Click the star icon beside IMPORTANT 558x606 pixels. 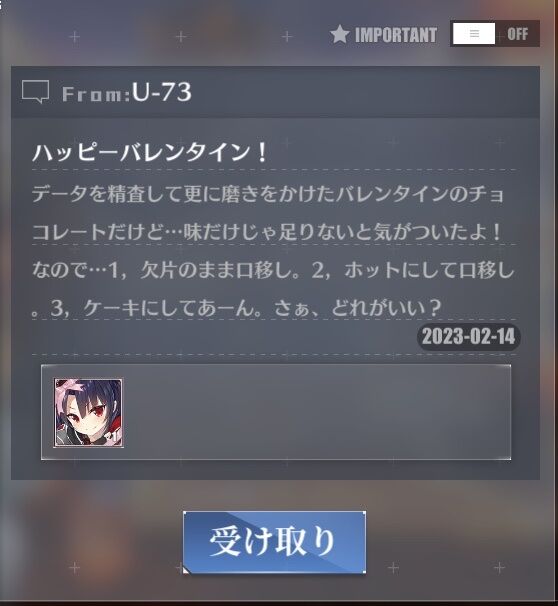[340, 34]
